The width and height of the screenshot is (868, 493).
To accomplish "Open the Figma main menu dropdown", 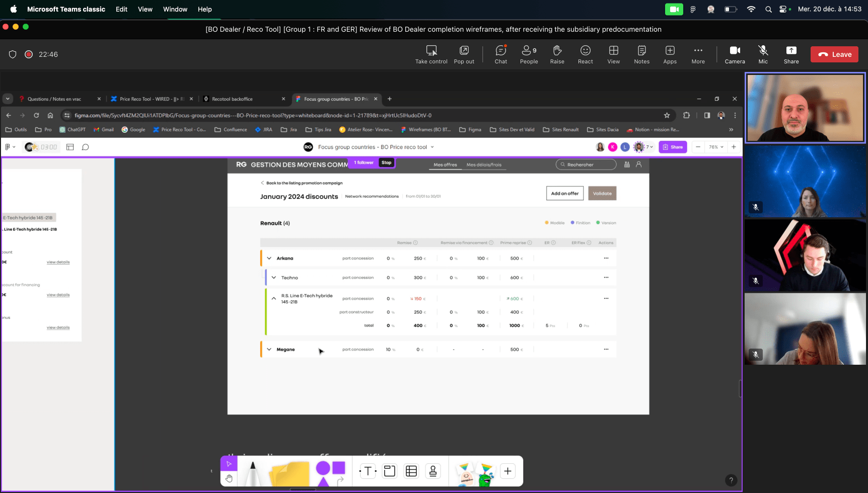I will click(x=10, y=147).
